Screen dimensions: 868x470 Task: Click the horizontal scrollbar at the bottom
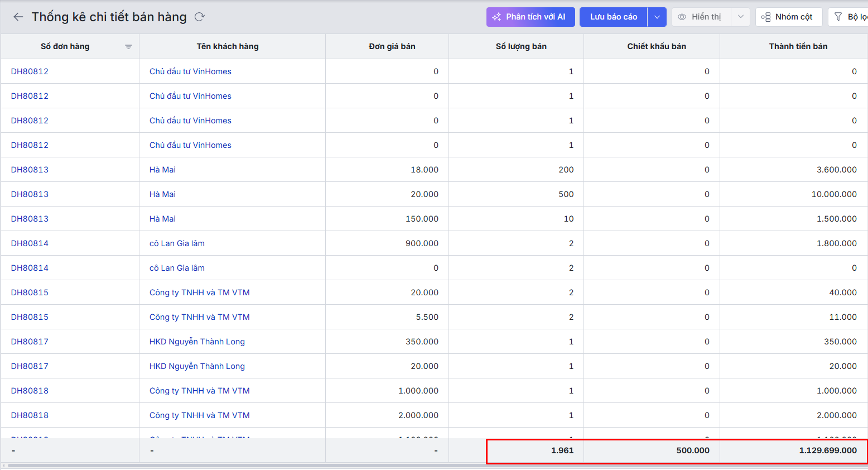(x=390, y=466)
